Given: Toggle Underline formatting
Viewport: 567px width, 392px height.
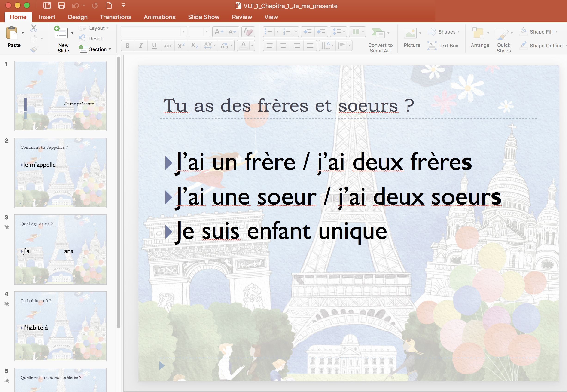Looking at the screenshot, I should [154, 46].
